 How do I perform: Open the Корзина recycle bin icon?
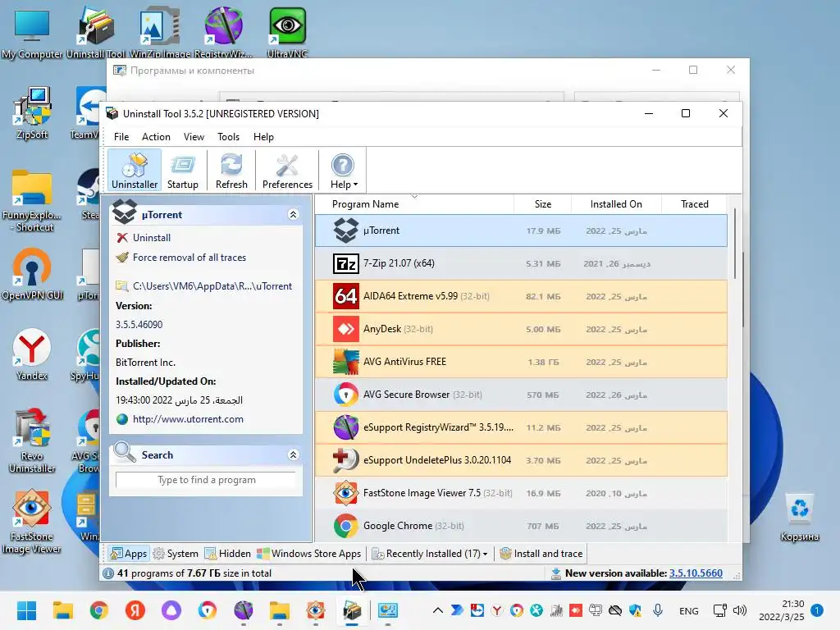(799, 518)
